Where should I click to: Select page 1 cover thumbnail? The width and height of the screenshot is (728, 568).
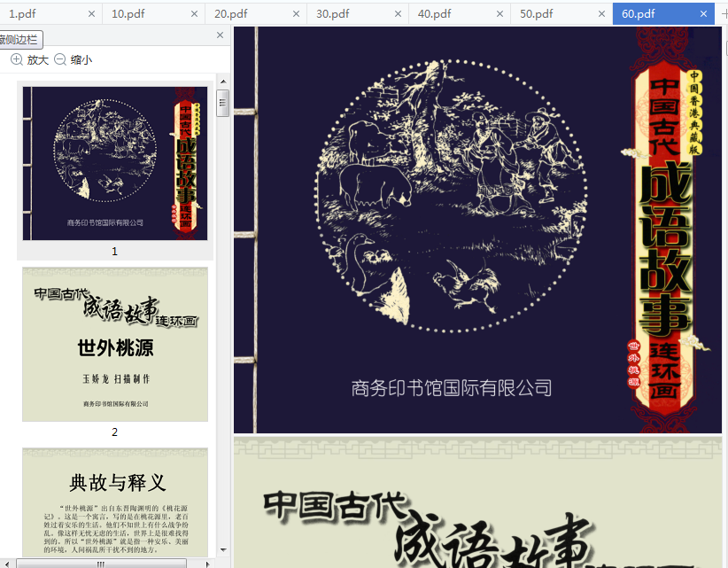pyautogui.click(x=115, y=163)
